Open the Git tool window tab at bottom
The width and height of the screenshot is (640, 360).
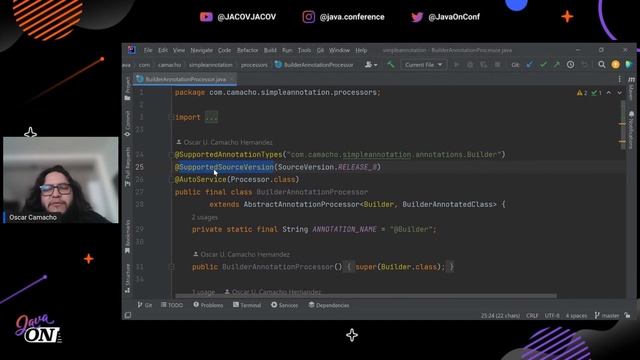(144, 305)
